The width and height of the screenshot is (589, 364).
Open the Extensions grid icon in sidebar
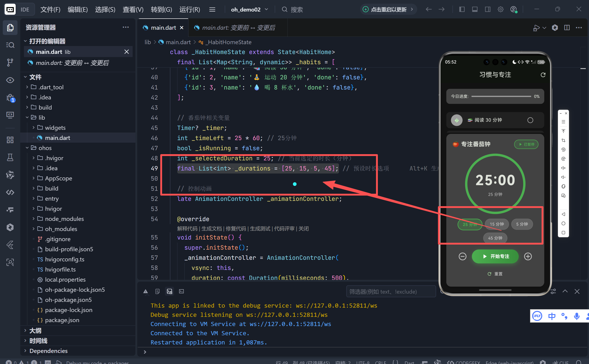10,140
